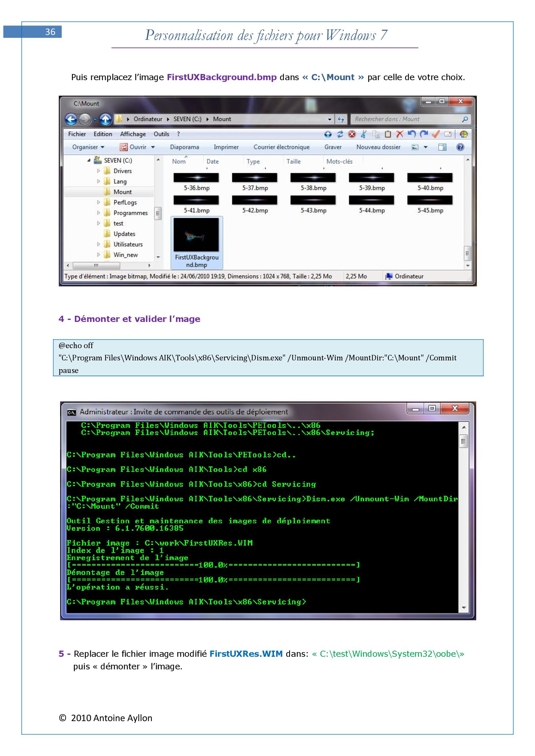This screenshot has height=756, width=535.
Task: Click the Paste clipboard toolbar icon
Action: (388, 134)
